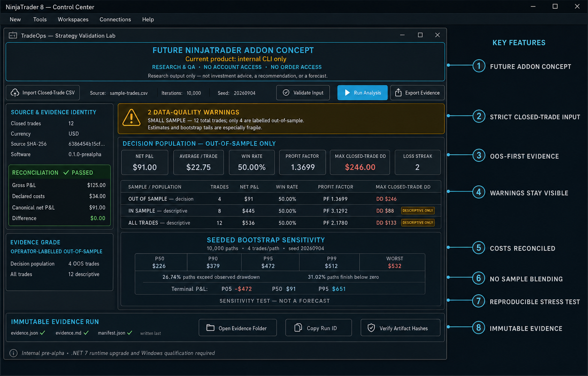Screen dimensions: 588x376
Task: Click the P50 $226 bootstrap cell
Action: (161, 262)
